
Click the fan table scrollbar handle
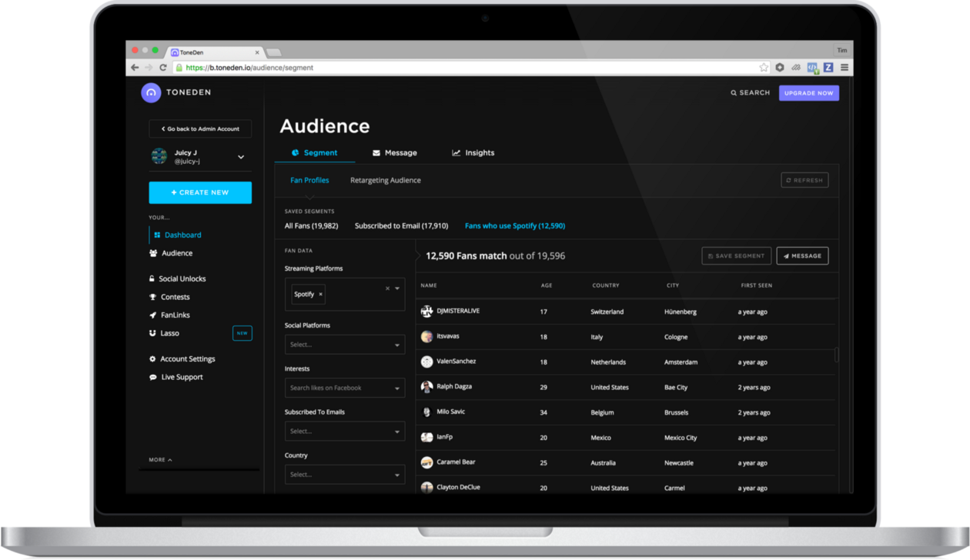837,355
